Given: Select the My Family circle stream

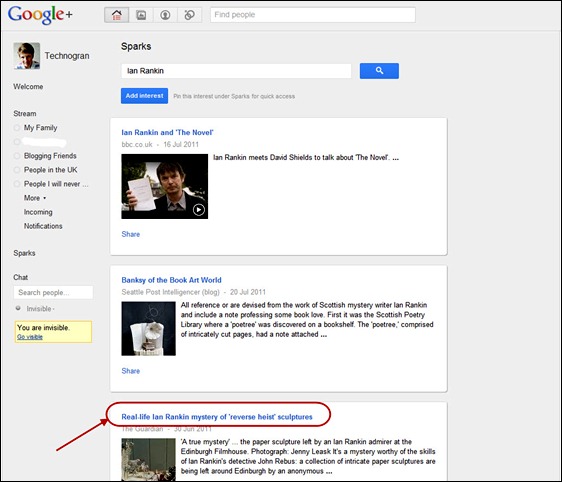Looking at the screenshot, I should (40, 128).
